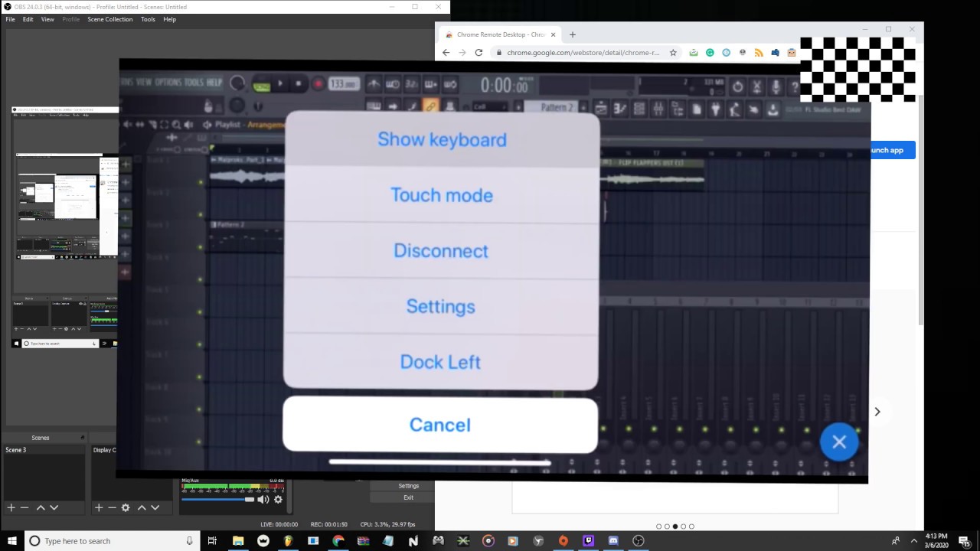980x551 pixels.
Task: Reload the Chrome page
Action: 479,52
